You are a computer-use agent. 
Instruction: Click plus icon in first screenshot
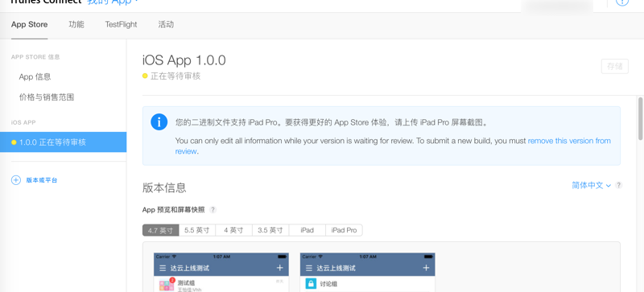tap(279, 268)
